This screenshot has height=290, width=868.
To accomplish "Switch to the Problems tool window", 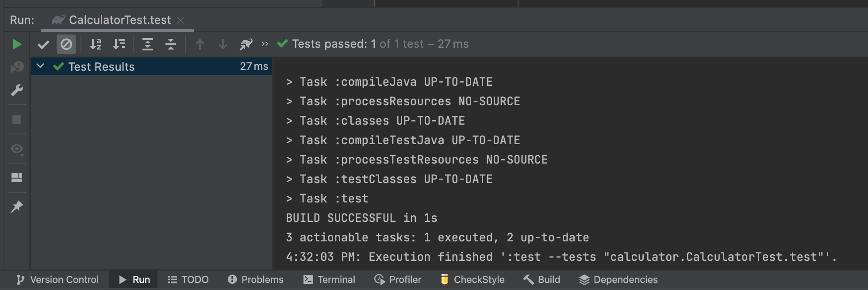I will (x=255, y=279).
